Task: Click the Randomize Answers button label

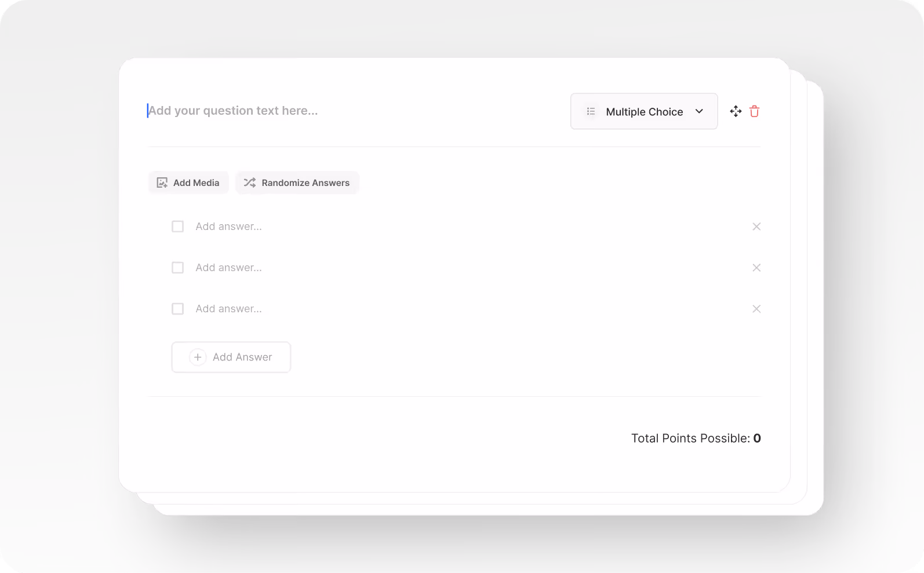Action: [305, 183]
